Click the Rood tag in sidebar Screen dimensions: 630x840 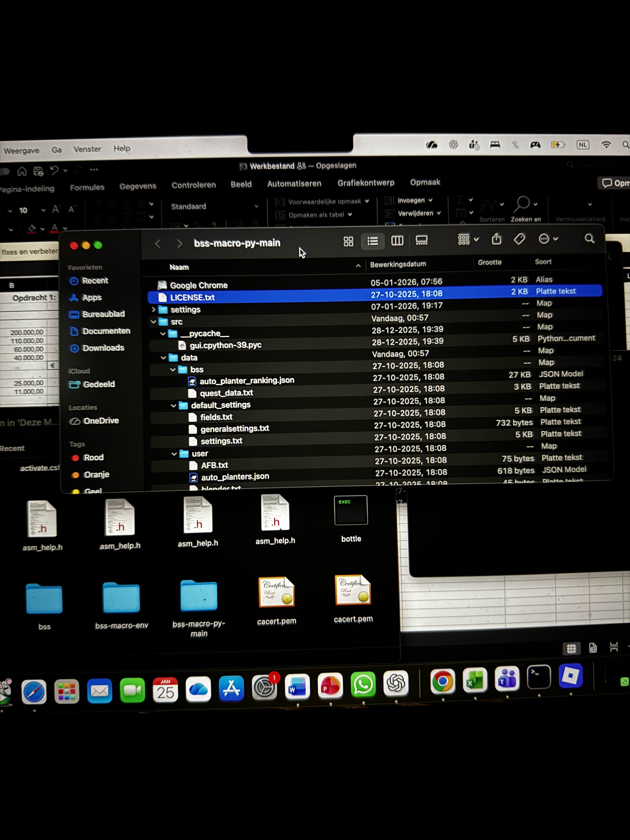pyautogui.click(x=93, y=457)
